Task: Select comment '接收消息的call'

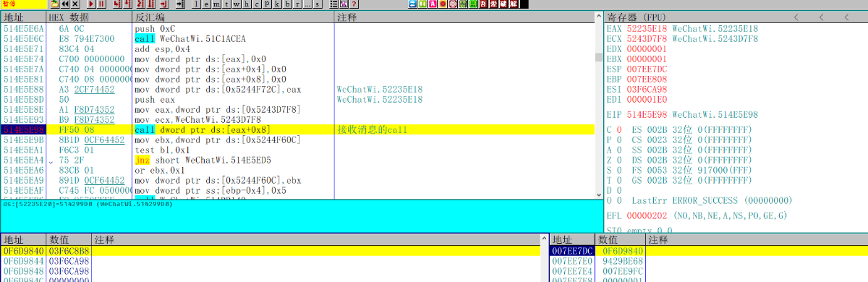Action: coord(372,129)
